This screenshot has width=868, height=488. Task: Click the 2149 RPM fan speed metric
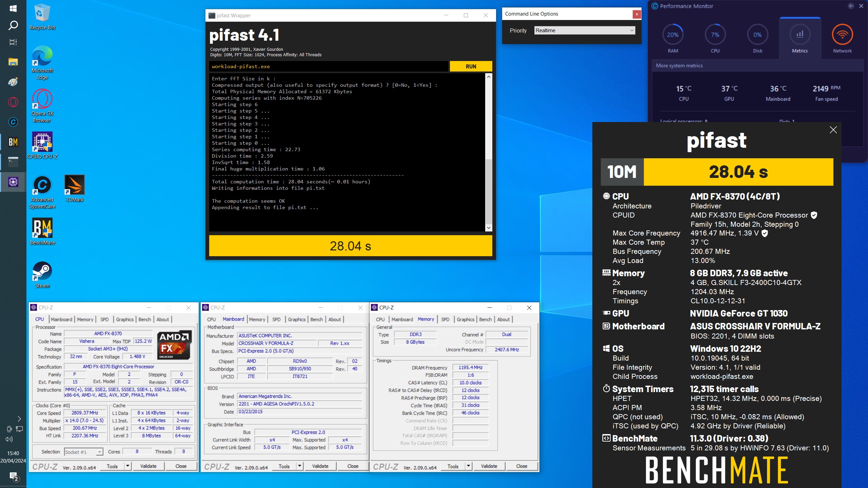tap(826, 93)
